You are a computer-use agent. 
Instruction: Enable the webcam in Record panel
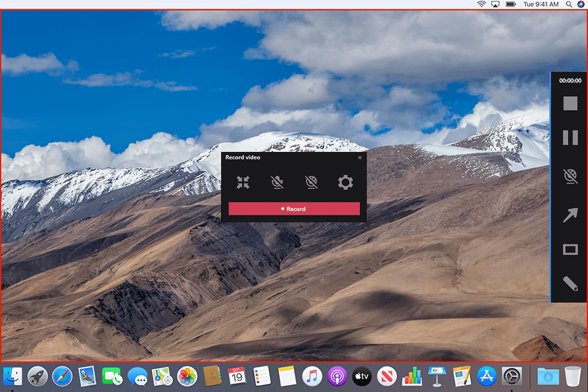(x=311, y=182)
